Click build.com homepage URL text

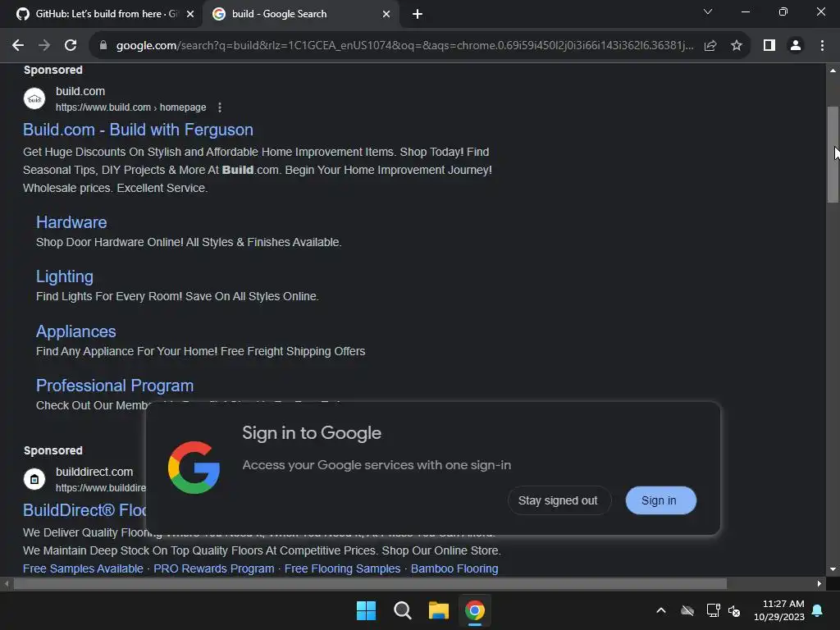click(x=130, y=107)
